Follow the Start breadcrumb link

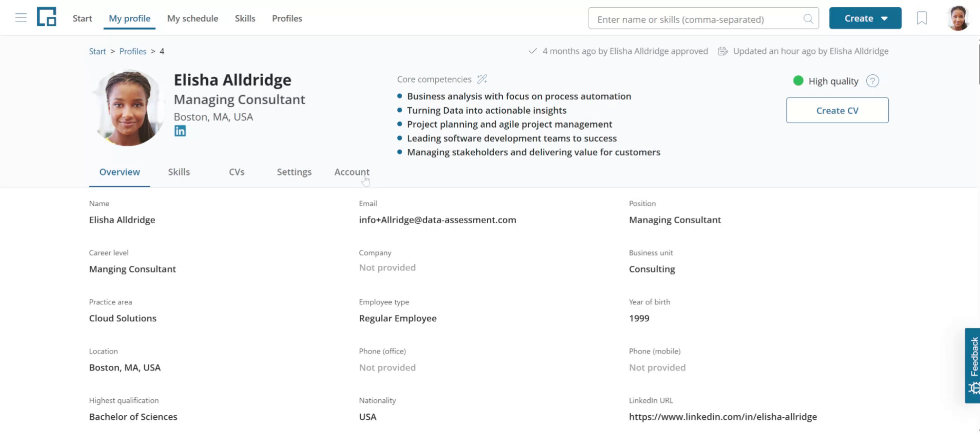coord(97,51)
